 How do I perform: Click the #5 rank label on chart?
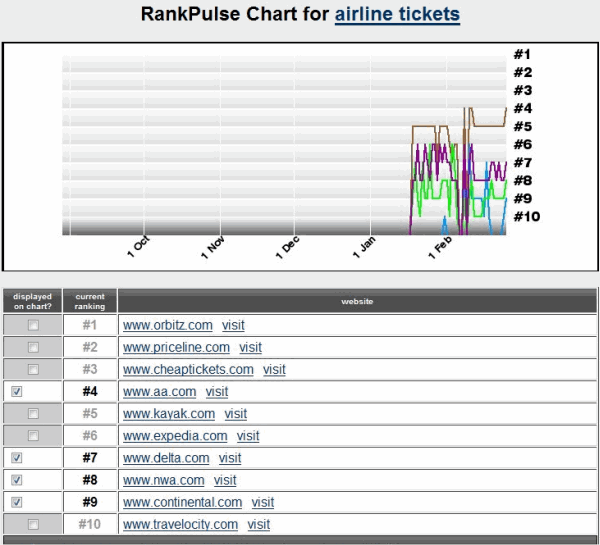[523, 126]
